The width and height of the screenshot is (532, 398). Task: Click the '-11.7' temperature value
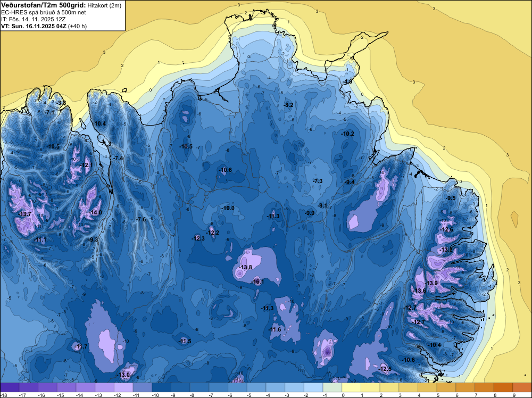pyautogui.click(x=81, y=347)
